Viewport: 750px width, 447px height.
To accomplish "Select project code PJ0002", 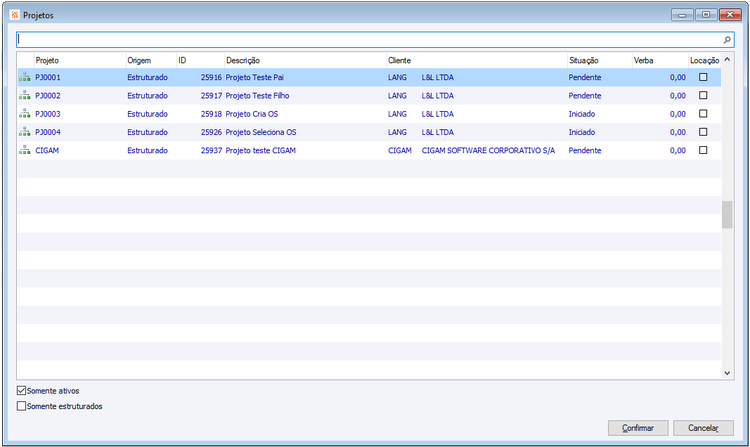I will pyautogui.click(x=48, y=96).
